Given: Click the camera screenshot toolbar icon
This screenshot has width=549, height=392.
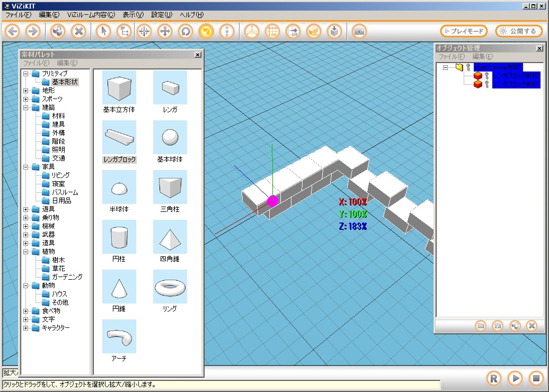Looking at the screenshot, I should tap(359, 31).
